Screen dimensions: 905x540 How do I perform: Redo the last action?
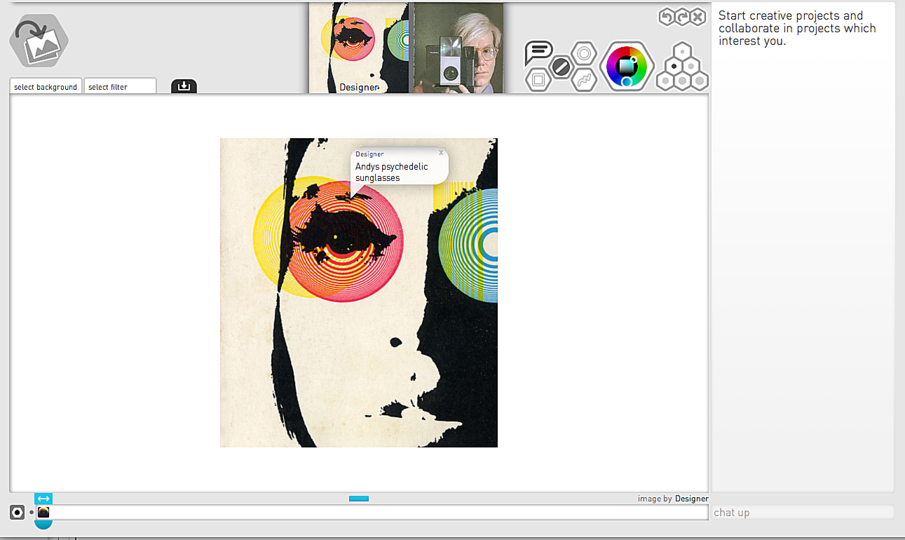[x=682, y=17]
